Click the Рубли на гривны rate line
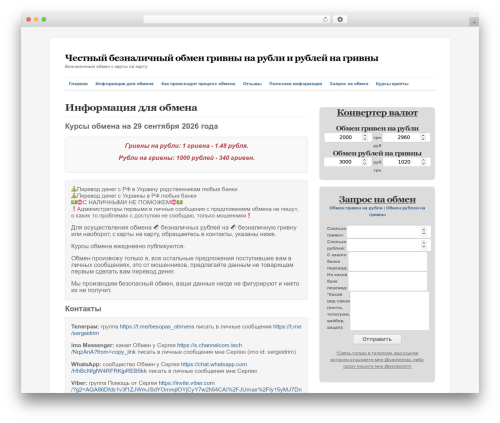The width and height of the screenshot is (500, 423). pyautogui.click(x=186, y=158)
